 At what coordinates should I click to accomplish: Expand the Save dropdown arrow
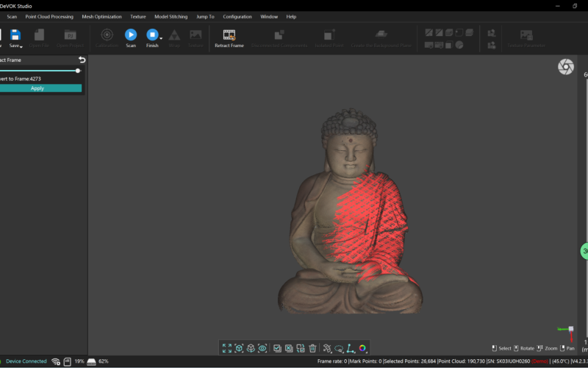coord(21,47)
